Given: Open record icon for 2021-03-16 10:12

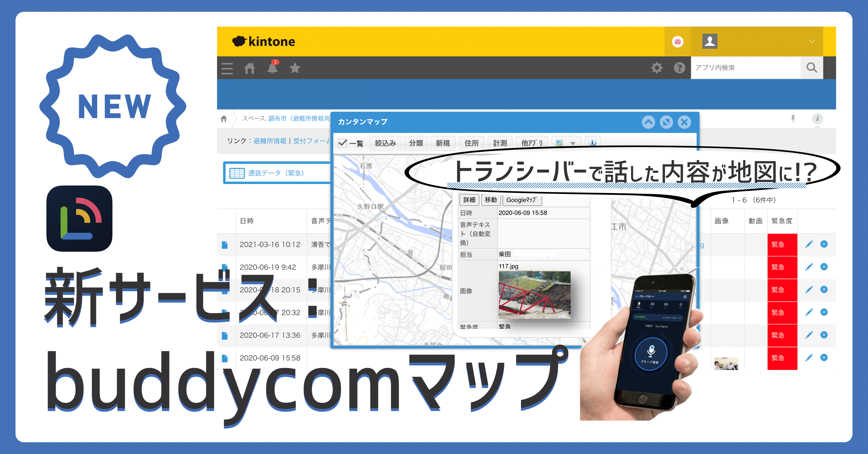Looking at the screenshot, I should pos(225,245).
